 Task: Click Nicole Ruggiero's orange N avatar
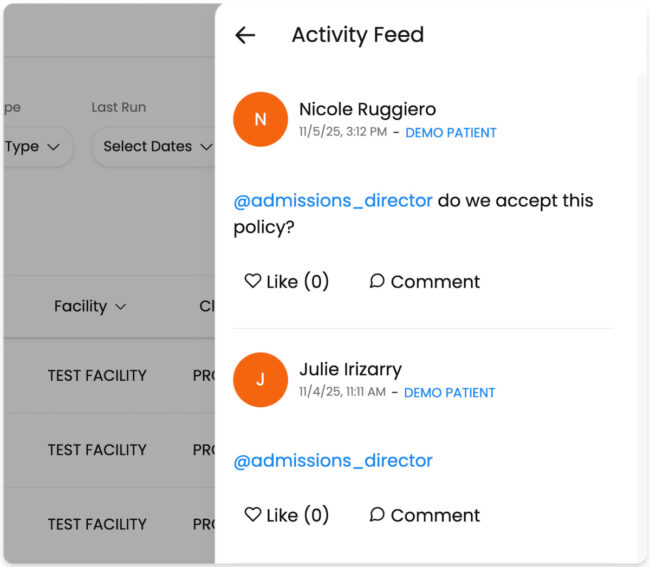pos(260,119)
